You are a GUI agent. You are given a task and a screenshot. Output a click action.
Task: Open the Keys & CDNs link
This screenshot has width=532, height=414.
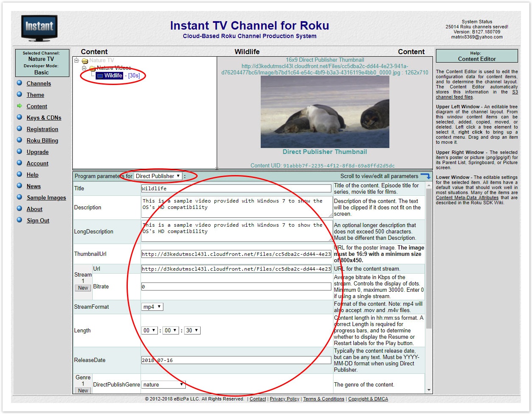pyautogui.click(x=44, y=118)
